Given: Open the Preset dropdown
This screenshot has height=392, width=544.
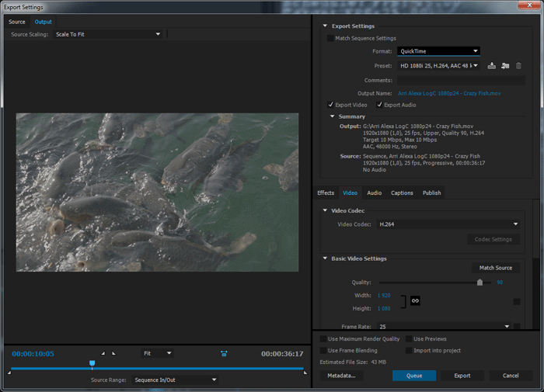Looking at the screenshot, I should [x=438, y=65].
